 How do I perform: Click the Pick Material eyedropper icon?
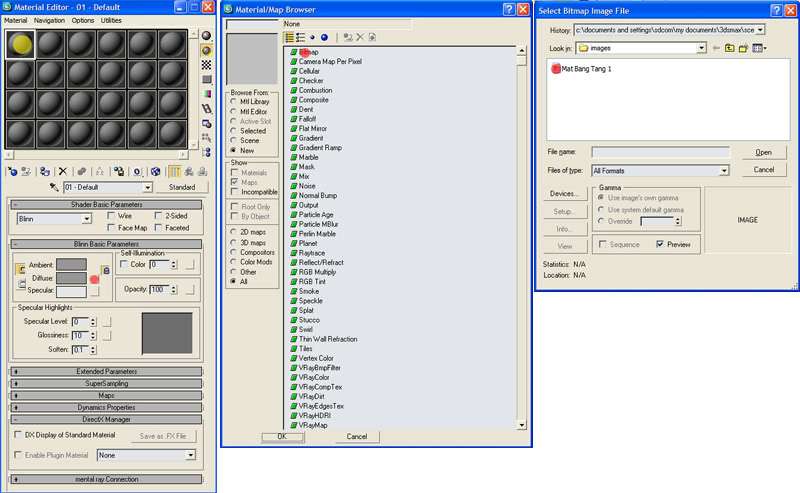[x=54, y=187]
